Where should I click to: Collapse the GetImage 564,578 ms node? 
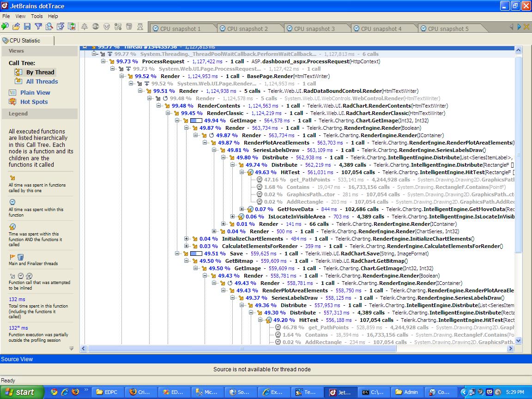177,121
